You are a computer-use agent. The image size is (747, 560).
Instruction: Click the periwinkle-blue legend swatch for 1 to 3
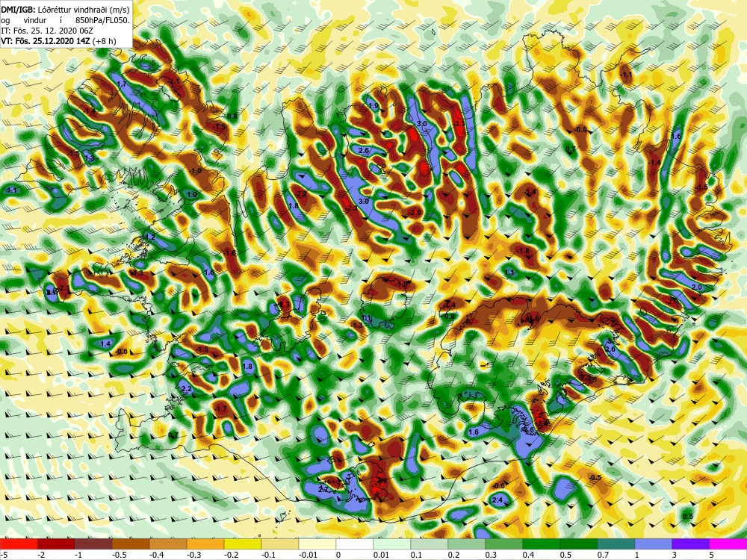point(654,544)
